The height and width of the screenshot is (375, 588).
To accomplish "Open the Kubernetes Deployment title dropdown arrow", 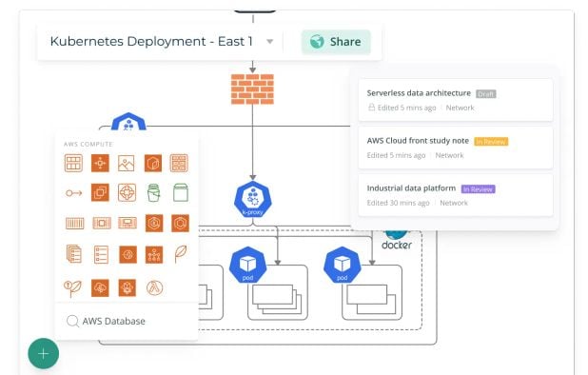I will pyautogui.click(x=269, y=42).
